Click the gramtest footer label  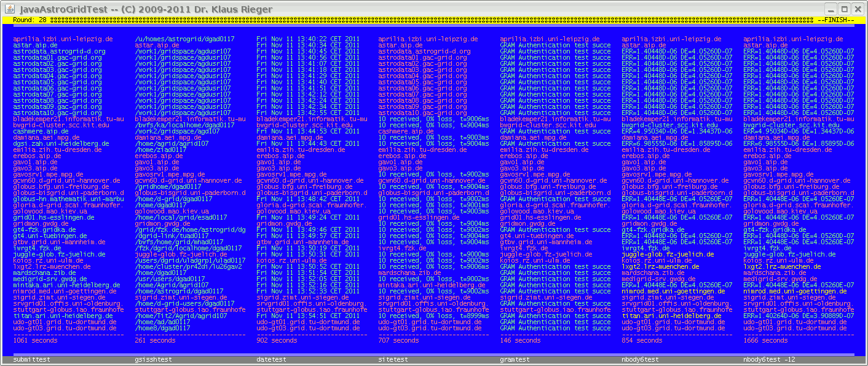tap(515, 359)
